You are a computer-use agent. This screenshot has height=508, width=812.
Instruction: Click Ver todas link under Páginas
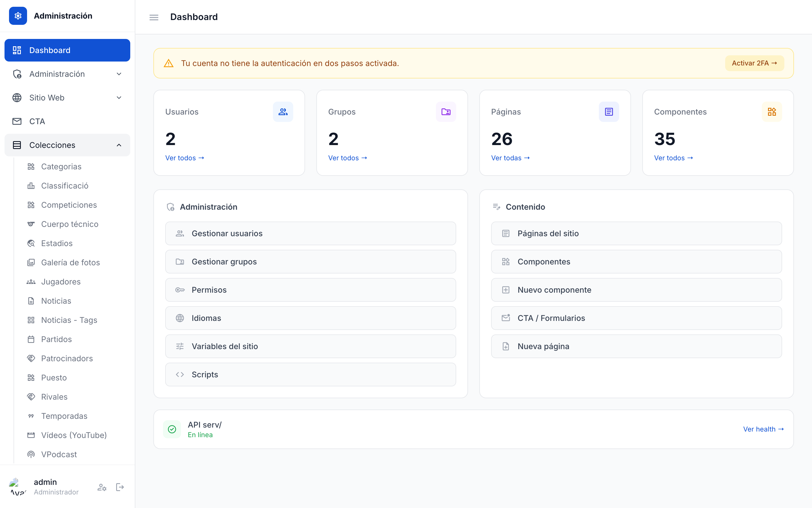(x=510, y=158)
